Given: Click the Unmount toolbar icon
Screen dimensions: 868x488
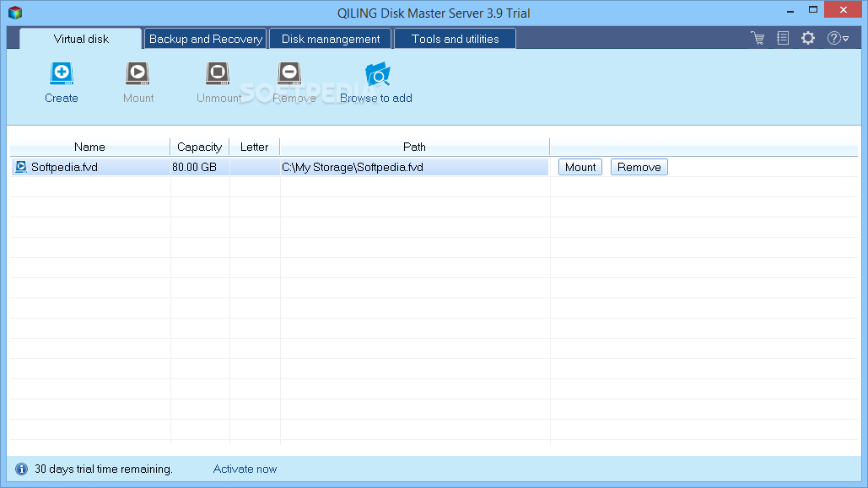Looking at the screenshot, I should pyautogui.click(x=218, y=73).
